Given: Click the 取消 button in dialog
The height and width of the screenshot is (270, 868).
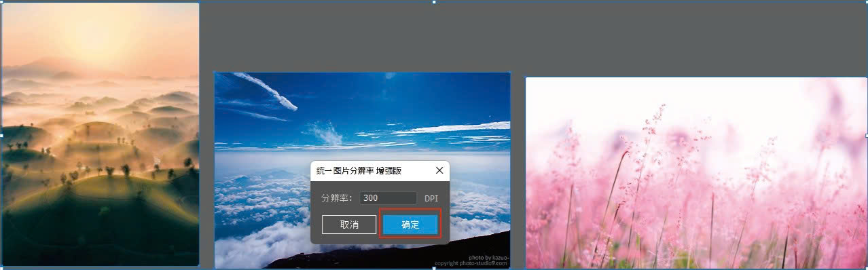Looking at the screenshot, I should point(349,225).
